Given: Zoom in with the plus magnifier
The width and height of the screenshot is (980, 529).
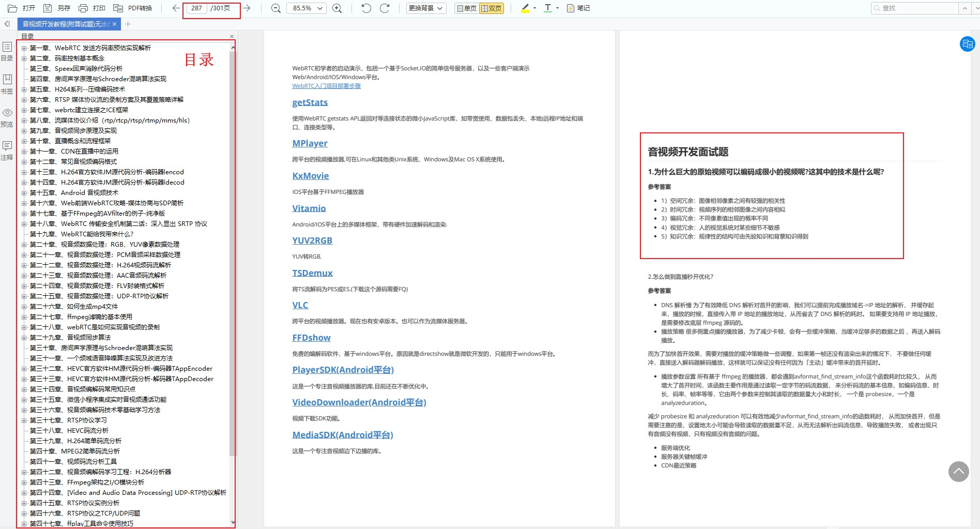Looking at the screenshot, I should click(x=337, y=8).
